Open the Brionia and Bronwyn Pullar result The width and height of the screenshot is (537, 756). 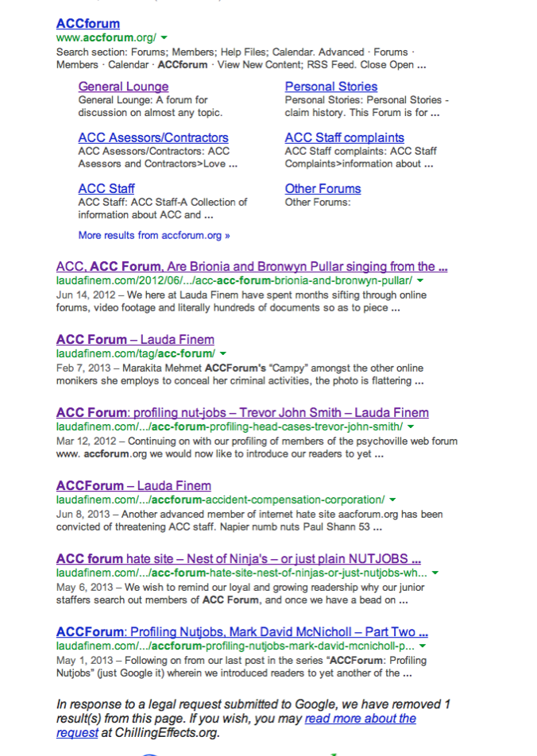click(x=252, y=267)
